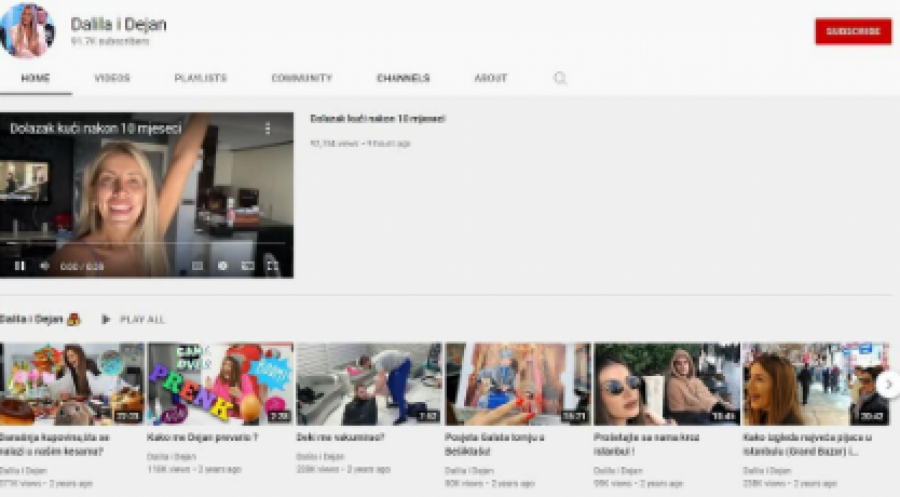Subscribe to the channel
This screenshot has height=497, width=900.
click(852, 31)
